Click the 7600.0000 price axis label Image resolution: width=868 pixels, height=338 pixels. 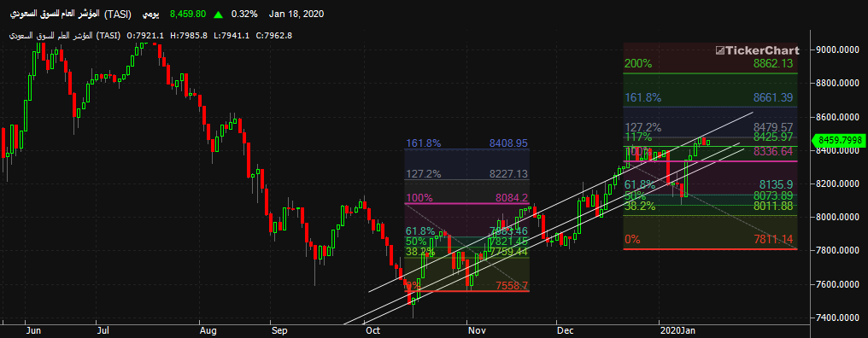tap(838, 284)
